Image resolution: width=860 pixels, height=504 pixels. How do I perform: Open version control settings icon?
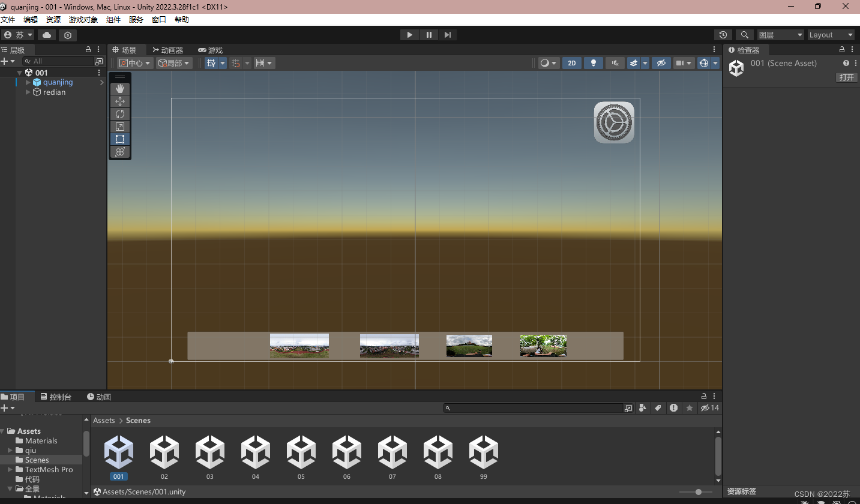[x=68, y=35]
